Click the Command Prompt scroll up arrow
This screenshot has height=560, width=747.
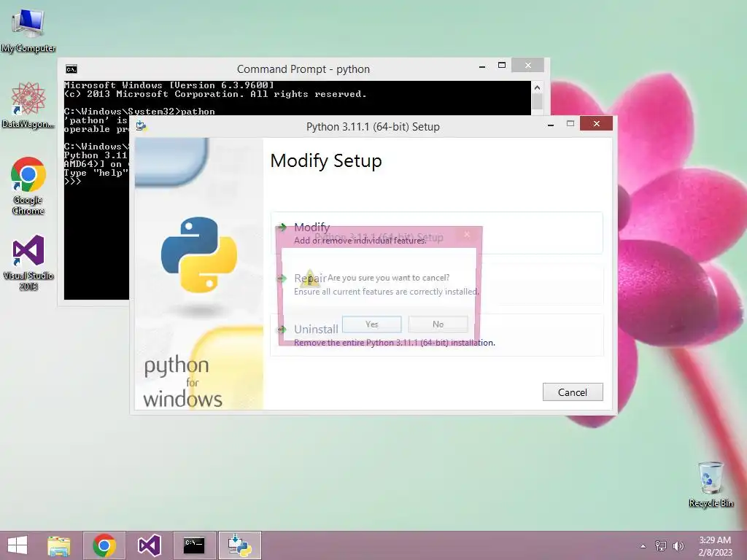[537, 87]
